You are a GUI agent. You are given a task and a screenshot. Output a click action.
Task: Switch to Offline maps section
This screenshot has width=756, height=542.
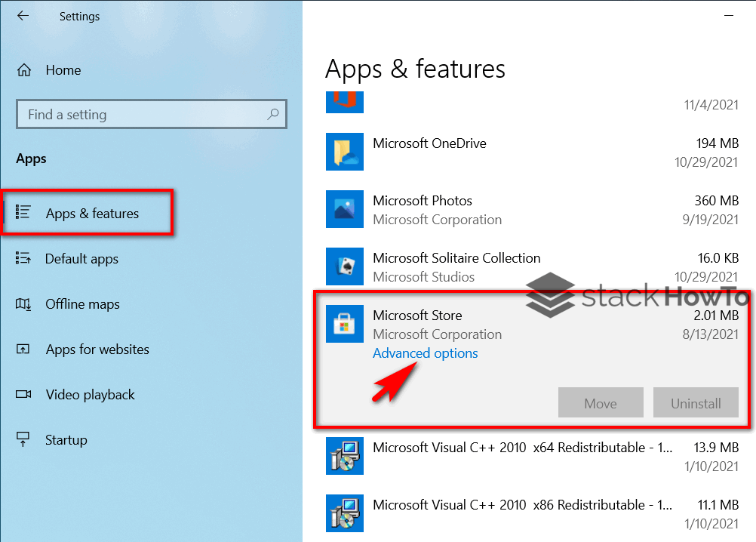(x=82, y=304)
